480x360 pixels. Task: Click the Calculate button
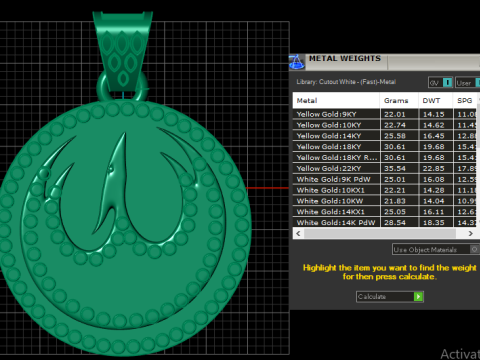(x=390, y=296)
